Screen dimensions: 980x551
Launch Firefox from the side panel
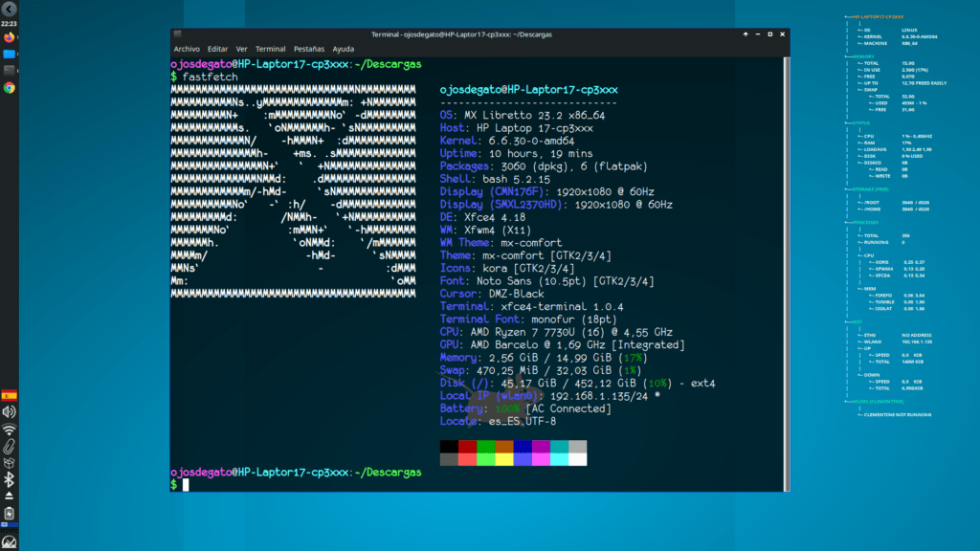(x=9, y=37)
